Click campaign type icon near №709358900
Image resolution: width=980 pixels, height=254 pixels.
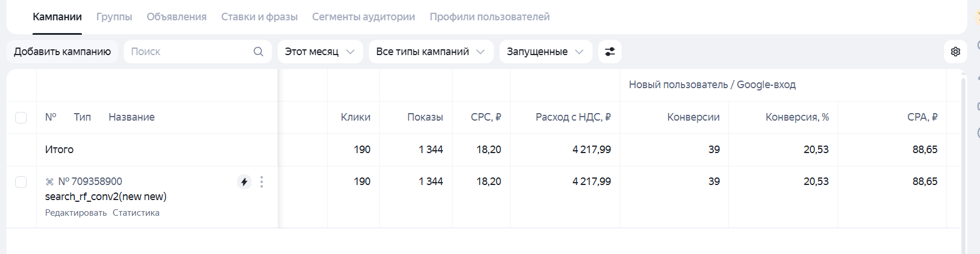(x=50, y=182)
